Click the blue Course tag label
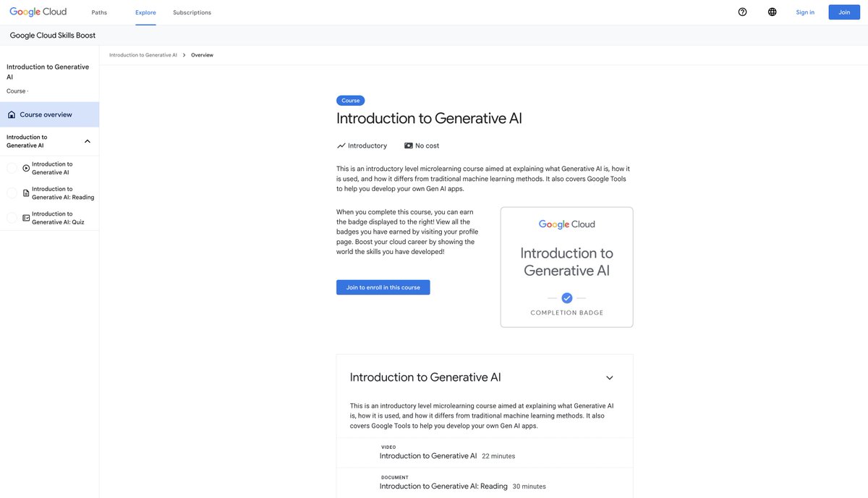The image size is (868, 498). 351,101
